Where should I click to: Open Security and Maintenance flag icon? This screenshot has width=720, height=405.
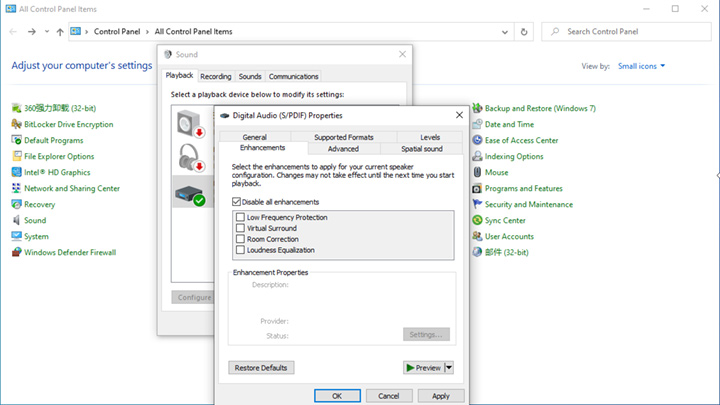(x=477, y=204)
